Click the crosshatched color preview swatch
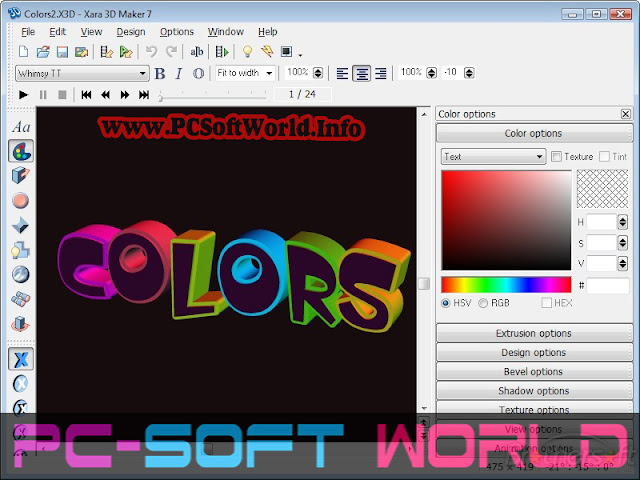 [x=602, y=189]
